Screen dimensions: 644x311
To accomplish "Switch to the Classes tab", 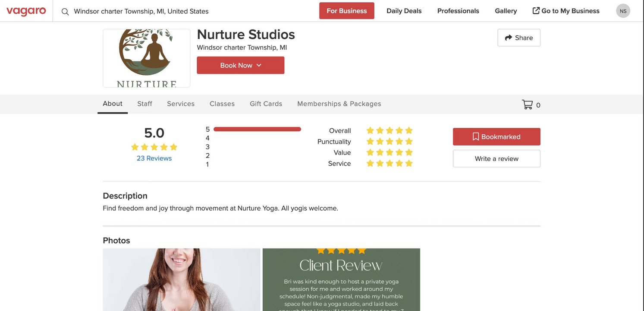I will pos(222,104).
